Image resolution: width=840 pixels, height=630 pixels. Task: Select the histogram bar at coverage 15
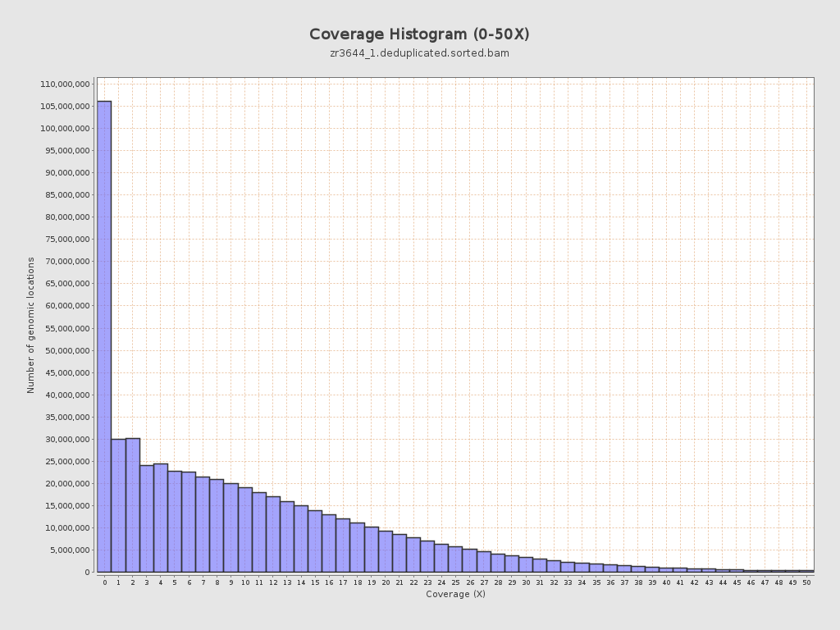coord(315,541)
